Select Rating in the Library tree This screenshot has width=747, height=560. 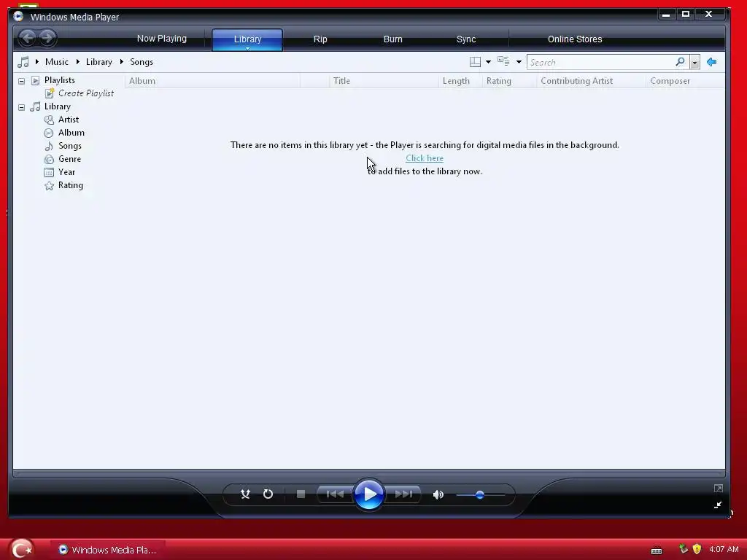(71, 185)
